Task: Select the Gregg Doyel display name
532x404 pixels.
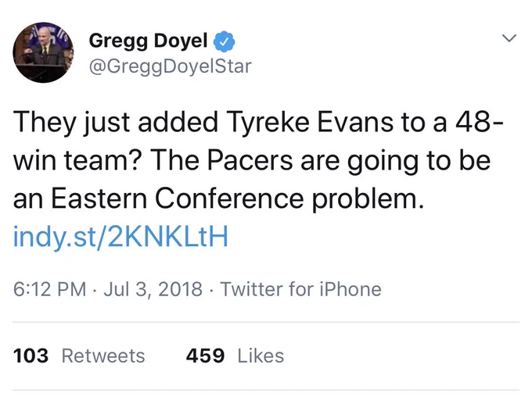Action: point(148,41)
